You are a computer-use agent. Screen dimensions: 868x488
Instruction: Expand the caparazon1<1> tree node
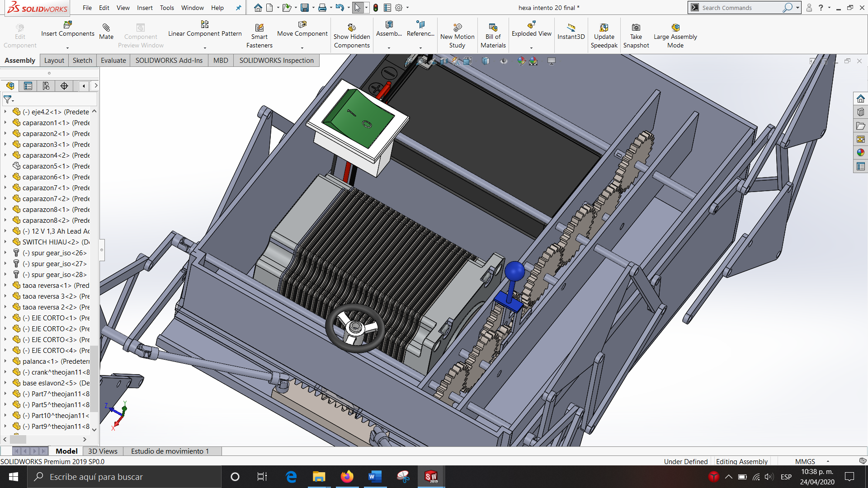[5, 122]
